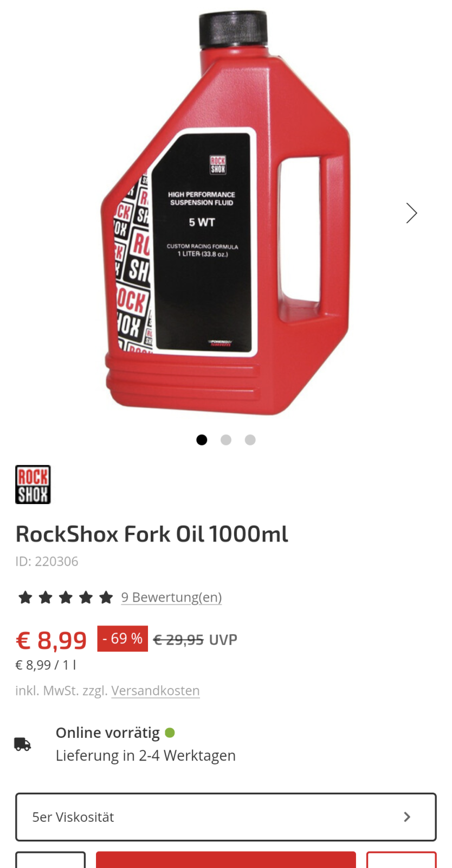
Task: Click the crossed-out € 29,95 UVP price
Action: [x=195, y=640]
